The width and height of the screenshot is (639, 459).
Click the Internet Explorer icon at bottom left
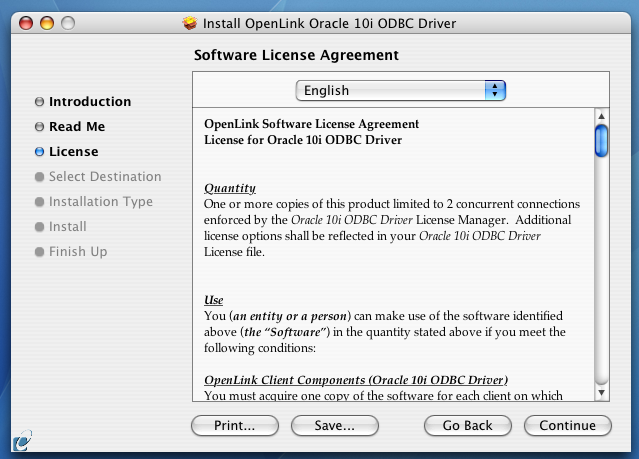[22, 441]
